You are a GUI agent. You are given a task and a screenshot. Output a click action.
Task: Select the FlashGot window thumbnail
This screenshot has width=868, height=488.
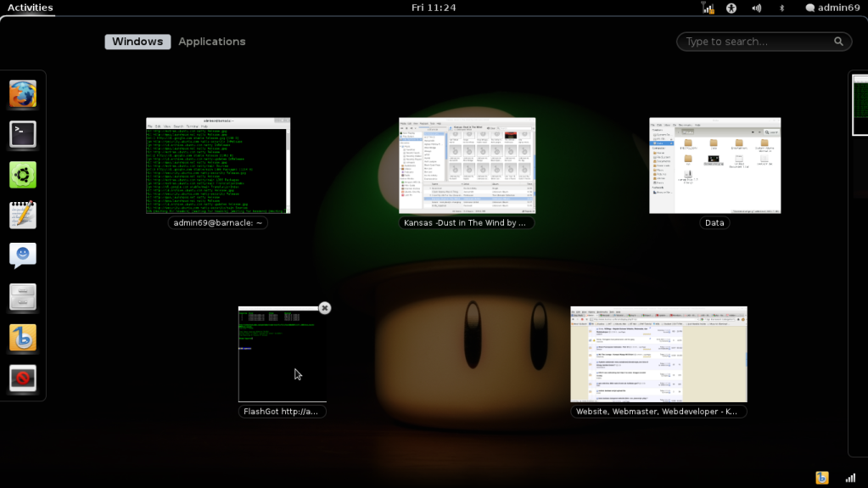(x=283, y=355)
